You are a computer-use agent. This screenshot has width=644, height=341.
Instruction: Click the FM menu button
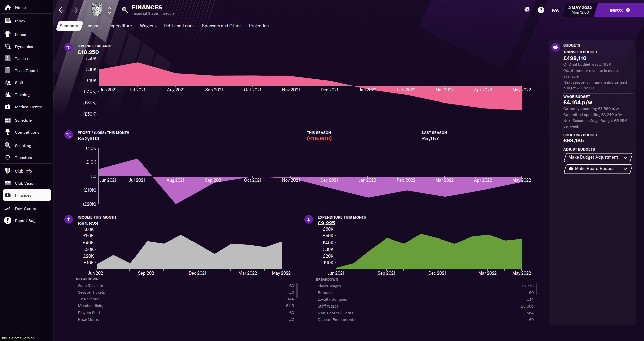tap(555, 10)
